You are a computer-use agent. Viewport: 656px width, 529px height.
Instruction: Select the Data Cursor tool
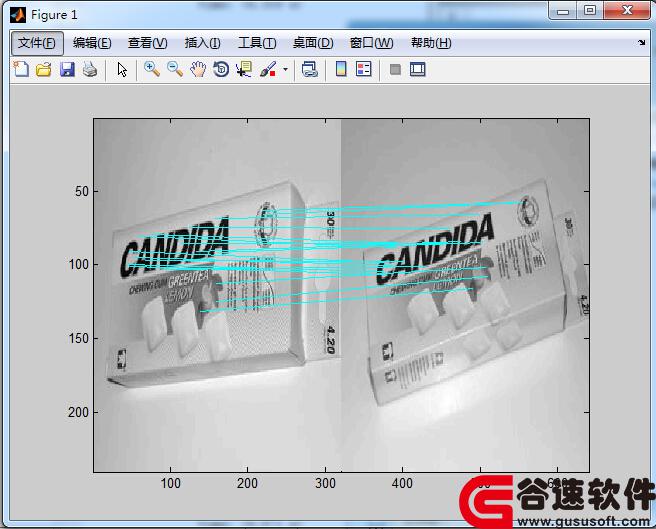[244, 69]
